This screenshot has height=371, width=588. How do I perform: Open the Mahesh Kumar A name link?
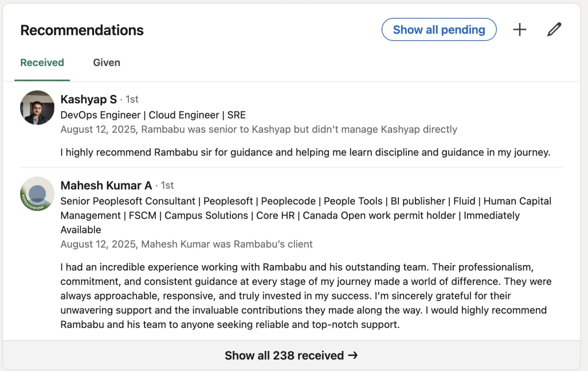click(x=106, y=185)
